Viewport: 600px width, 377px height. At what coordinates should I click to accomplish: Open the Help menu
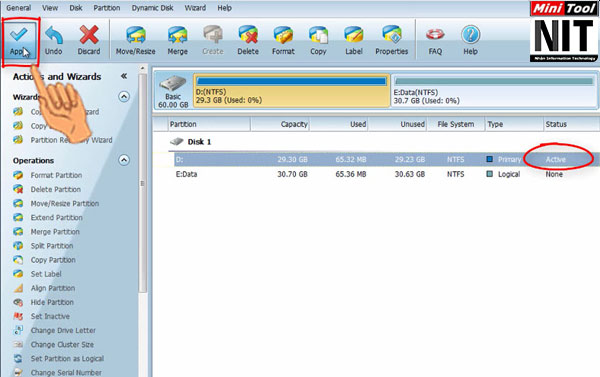point(225,8)
